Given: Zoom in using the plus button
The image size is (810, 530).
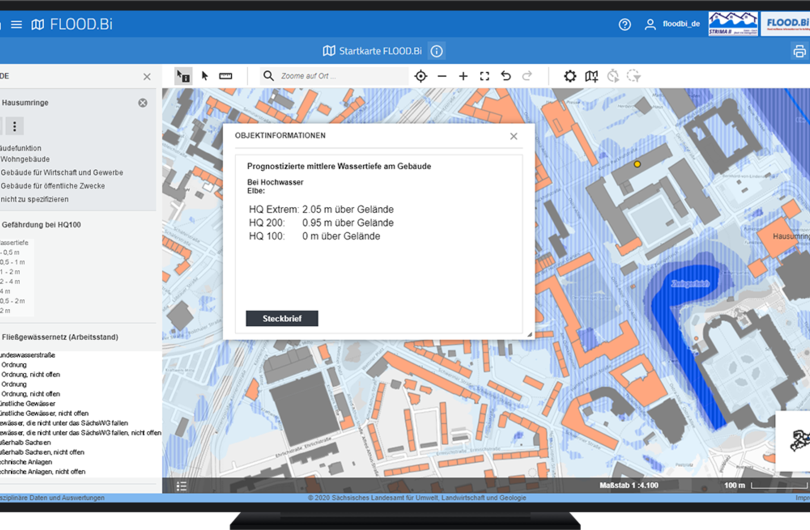Looking at the screenshot, I should click(x=463, y=76).
